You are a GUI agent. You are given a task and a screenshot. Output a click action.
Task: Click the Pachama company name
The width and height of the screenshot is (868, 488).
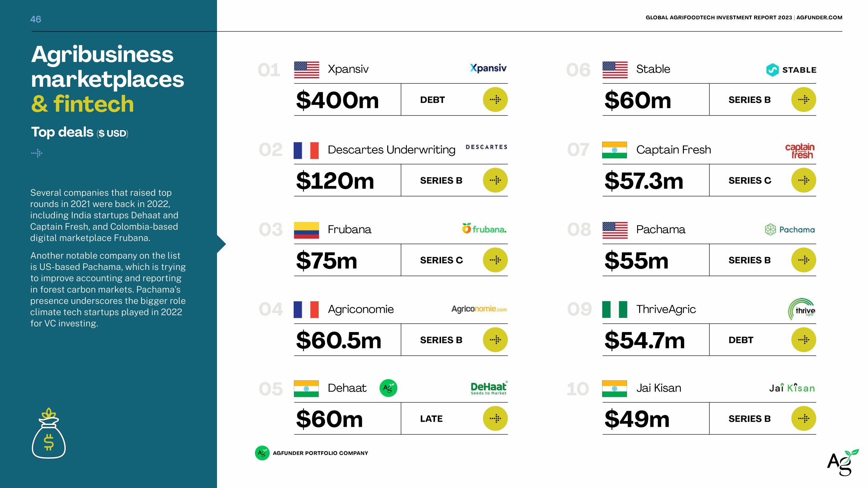(660, 229)
